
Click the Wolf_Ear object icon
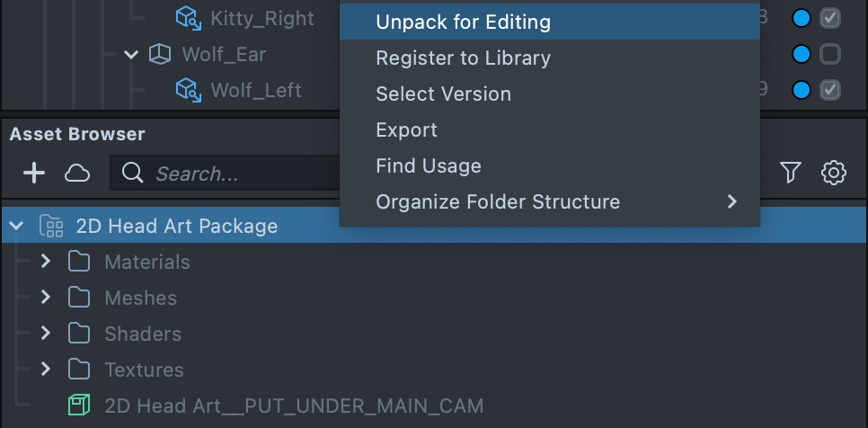point(158,55)
